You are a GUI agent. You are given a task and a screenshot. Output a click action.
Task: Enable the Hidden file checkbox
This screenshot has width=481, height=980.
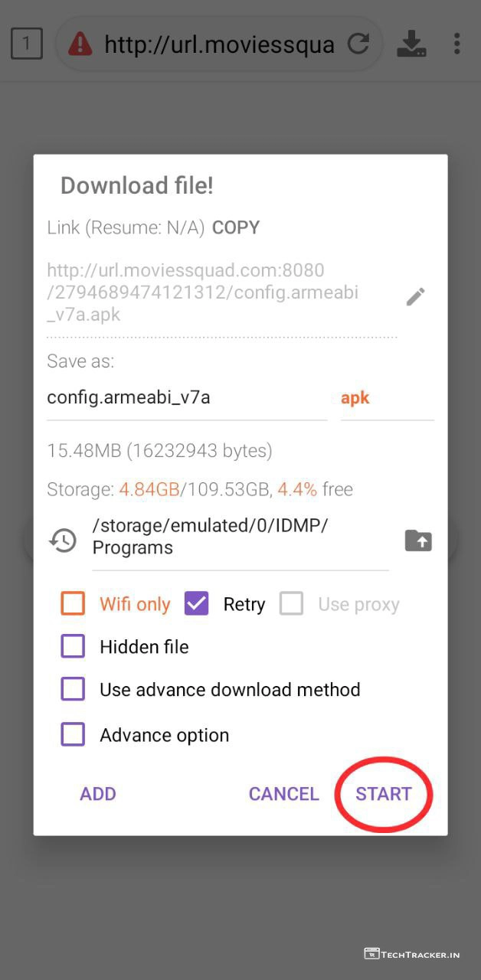point(73,647)
